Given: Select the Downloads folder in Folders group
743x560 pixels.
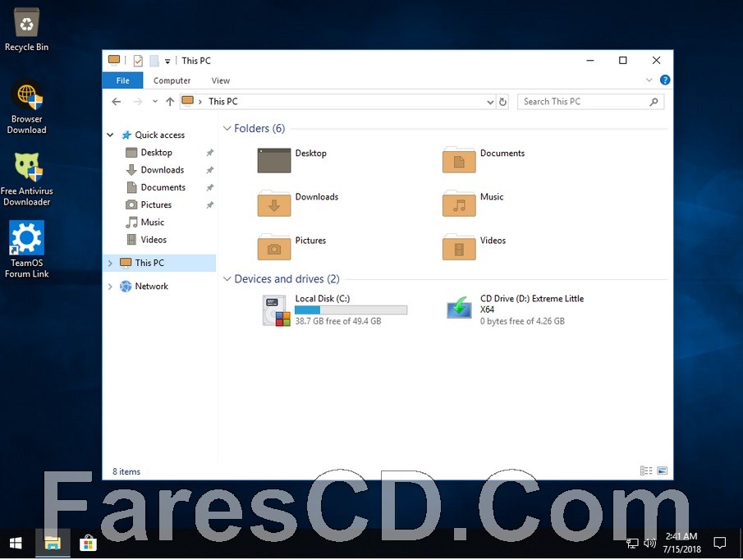Looking at the screenshot, I should pos(298,204).
